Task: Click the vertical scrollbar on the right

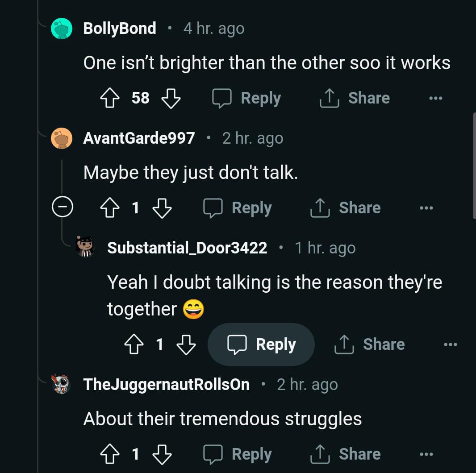Action: pos(474,165)
